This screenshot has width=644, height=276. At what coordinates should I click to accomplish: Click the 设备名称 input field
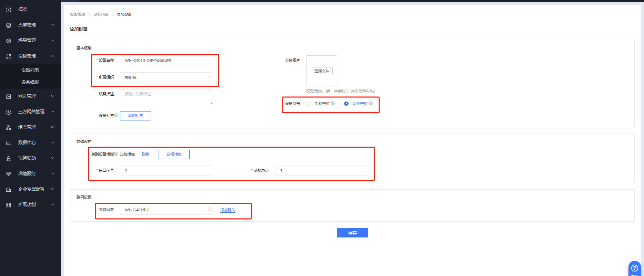pyautogui.click(x=167, y=61)
